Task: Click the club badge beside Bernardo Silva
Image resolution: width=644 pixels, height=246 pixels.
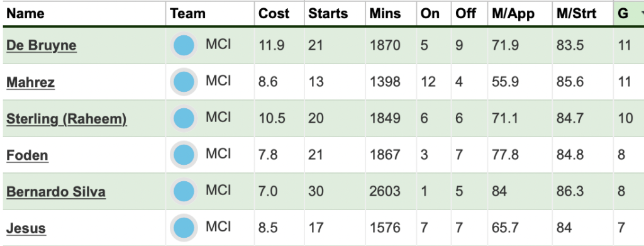Action: click(184, 191)
